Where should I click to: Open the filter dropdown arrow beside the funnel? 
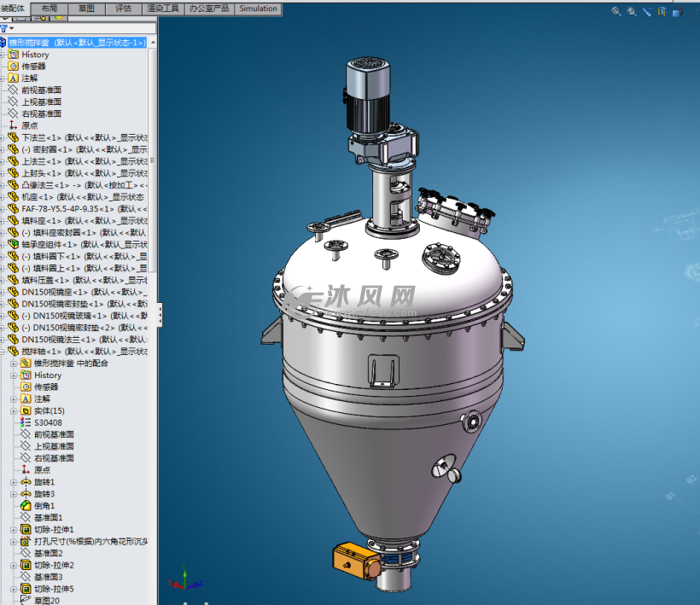pyautogui.click(x=12, y=29)
